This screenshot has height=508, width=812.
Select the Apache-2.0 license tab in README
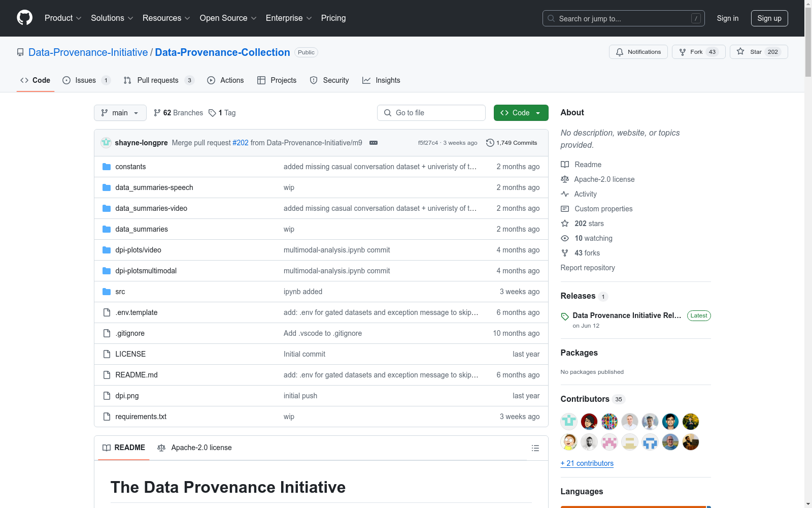tap(194, 448)
